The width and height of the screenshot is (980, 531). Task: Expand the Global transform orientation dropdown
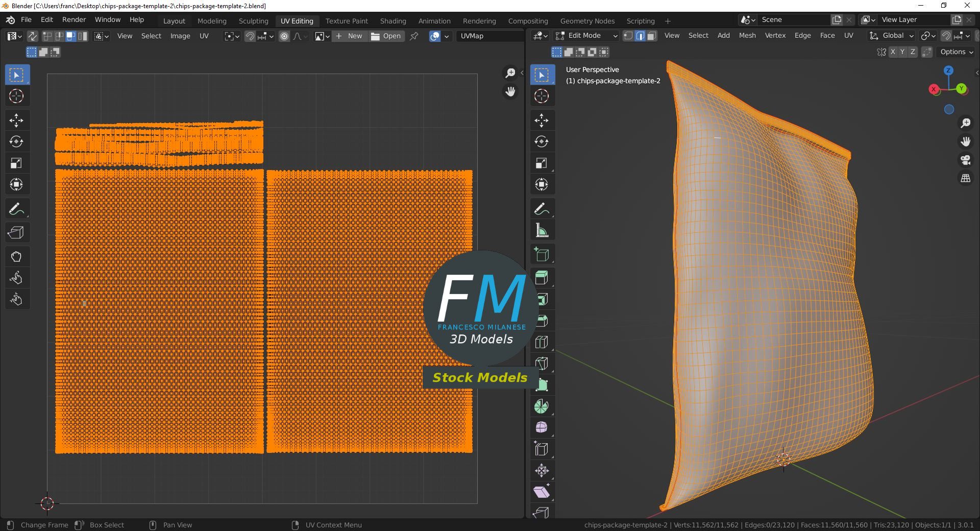coord(892,36)
